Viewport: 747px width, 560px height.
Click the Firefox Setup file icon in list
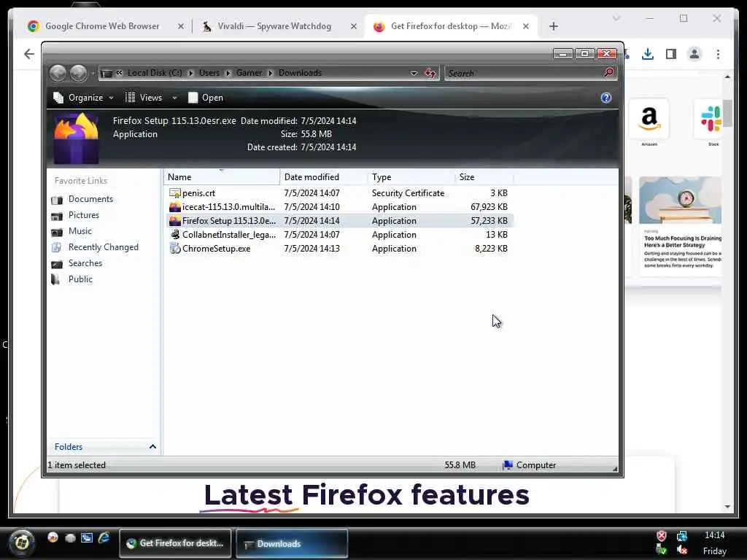pos(175,220)
